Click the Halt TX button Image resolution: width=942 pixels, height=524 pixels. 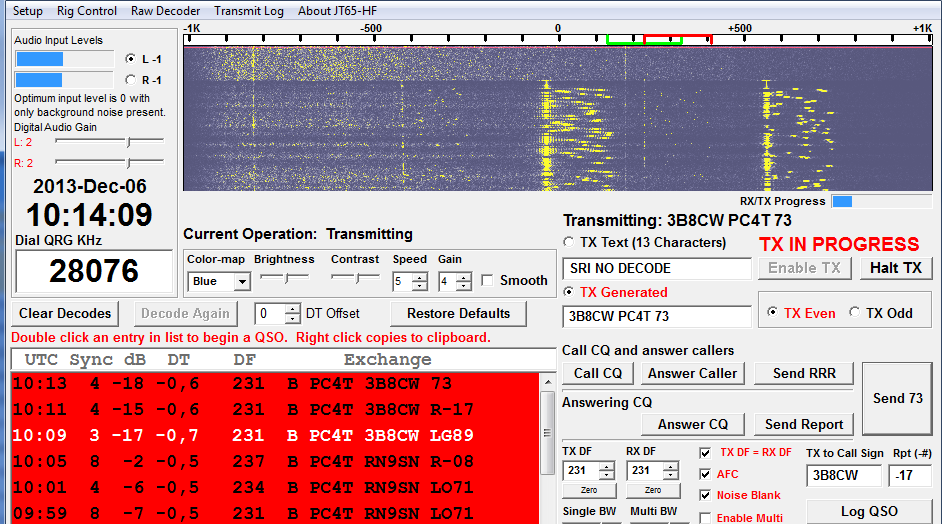896,268
